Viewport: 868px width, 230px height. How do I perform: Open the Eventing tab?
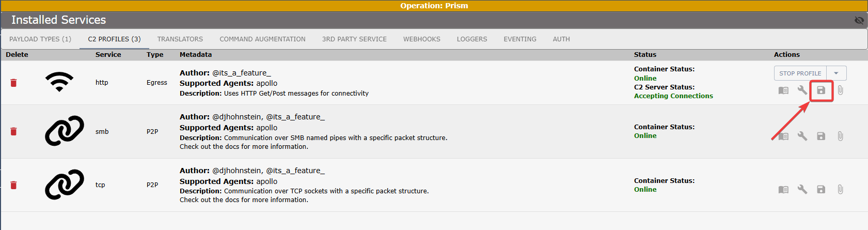point(520,39)
